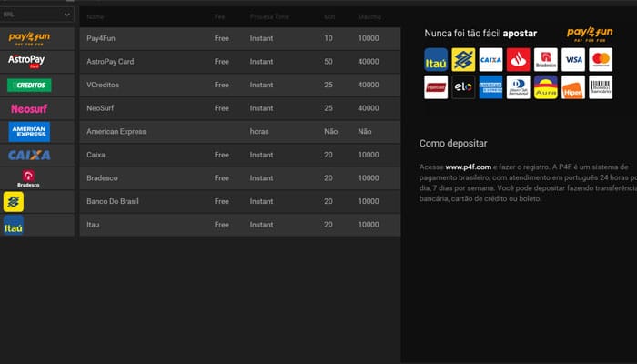Open the www.p4f.com link
The image size is (637, 364).
point(468,167)
